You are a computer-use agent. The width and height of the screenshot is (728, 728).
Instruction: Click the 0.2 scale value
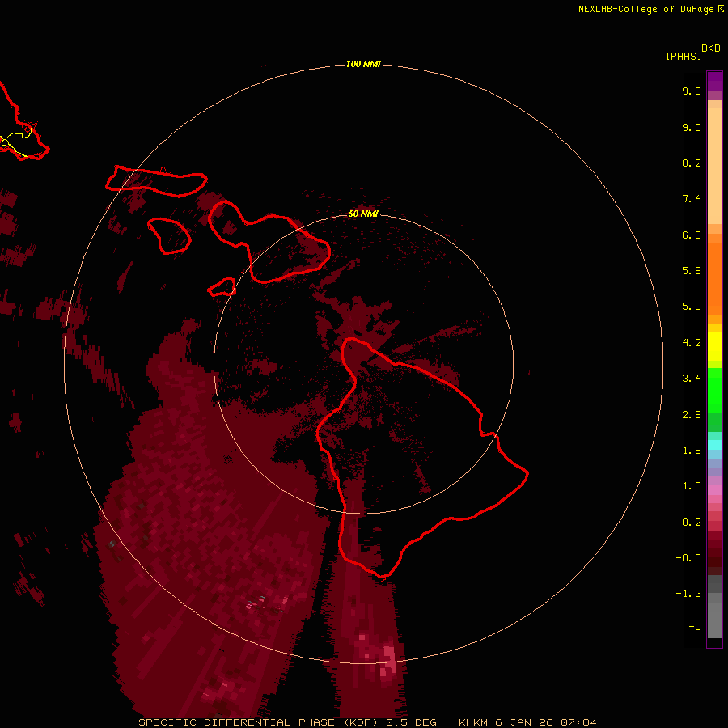click(692, 522)
